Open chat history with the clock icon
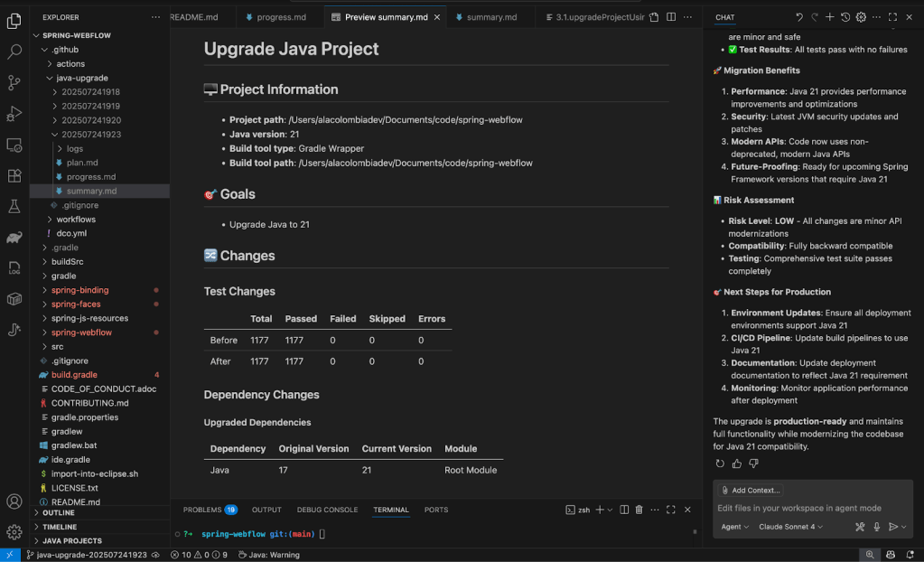 coord(845,16)
